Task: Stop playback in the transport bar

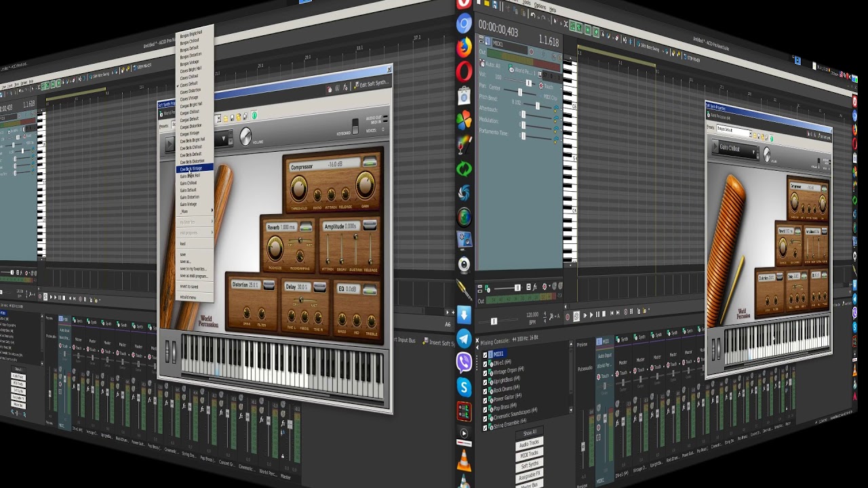Action: click(x=605, y=315)
